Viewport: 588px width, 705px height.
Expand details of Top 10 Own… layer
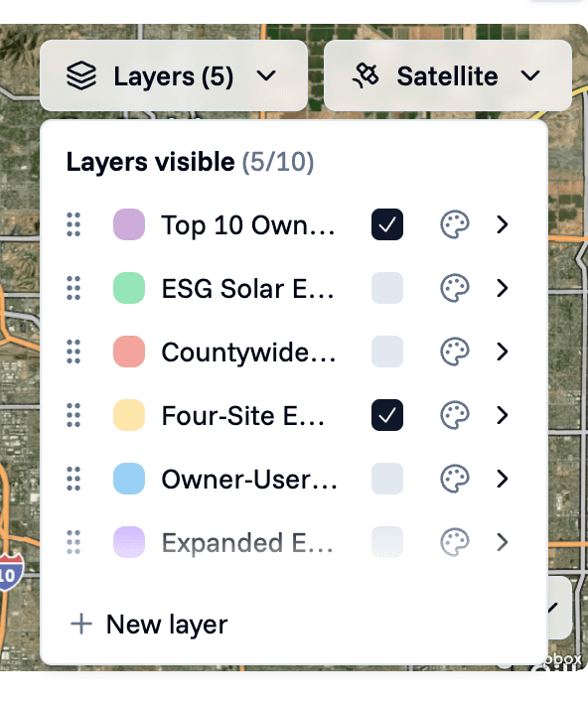pos(503,224)
